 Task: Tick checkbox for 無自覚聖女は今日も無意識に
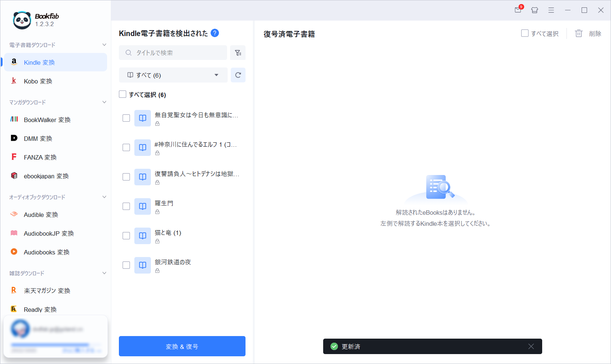[x=126, y=118]
